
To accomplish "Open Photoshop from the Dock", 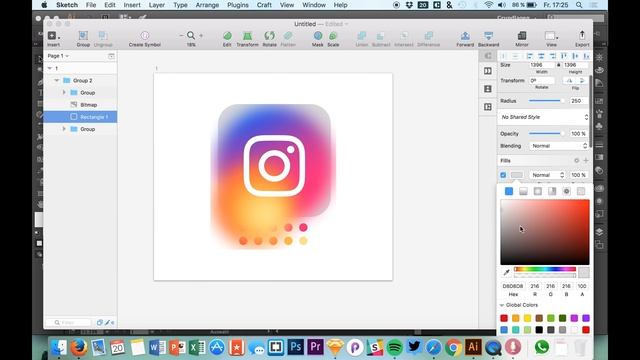I will pyautogui.click(x=296, y=347).
